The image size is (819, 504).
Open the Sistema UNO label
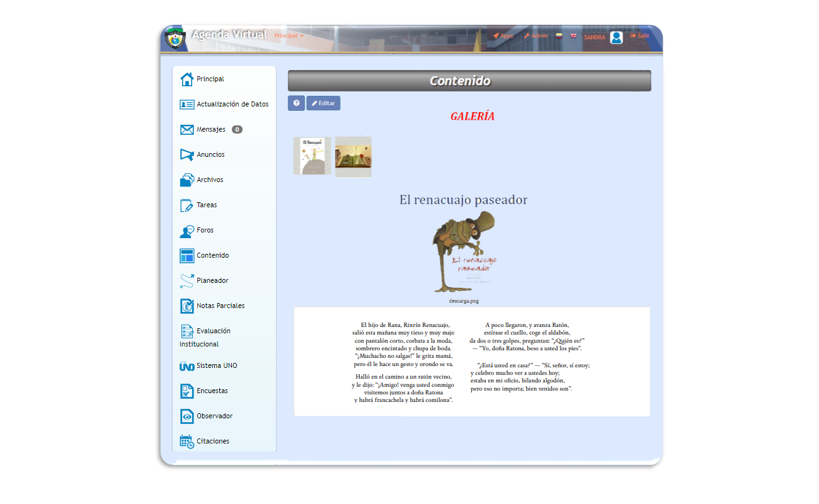pyautogui.click(x=217, y=366)
